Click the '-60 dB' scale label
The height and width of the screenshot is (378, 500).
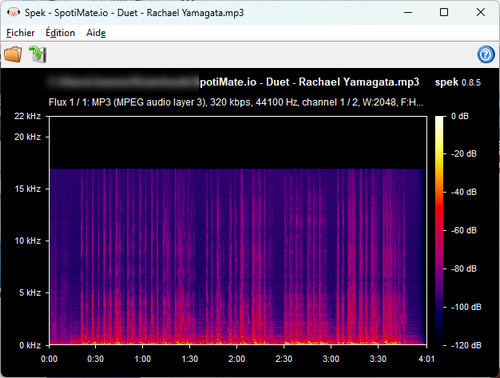click(x=464, y=230)
